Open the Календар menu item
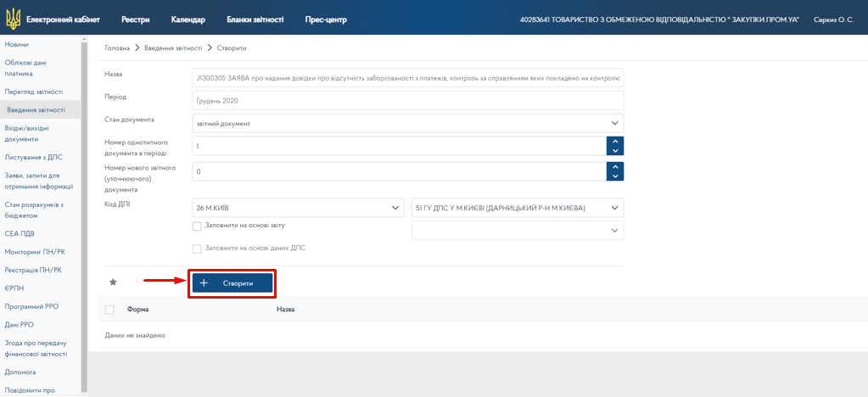 click(188, 19)
